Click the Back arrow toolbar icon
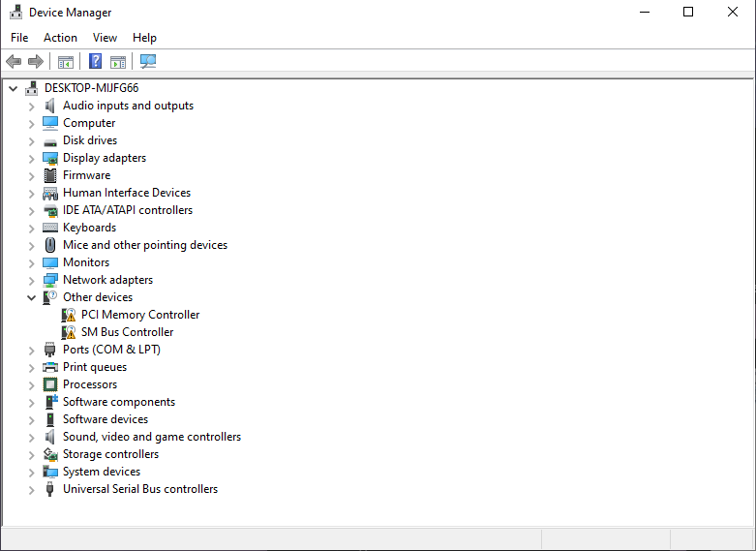Image resolution: width=756 pixels, height=551 pixels. point(14,62)
